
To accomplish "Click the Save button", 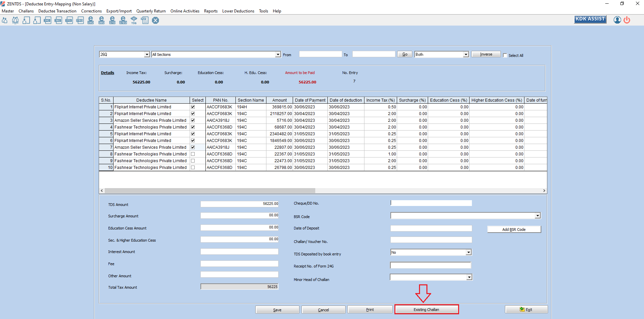I will click(277, 310).
